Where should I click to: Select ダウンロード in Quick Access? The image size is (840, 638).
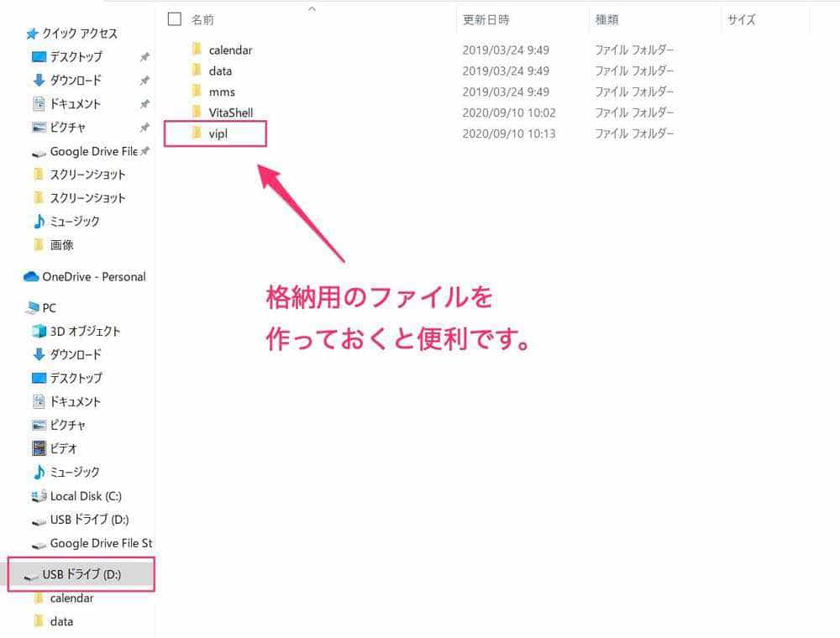75,81
